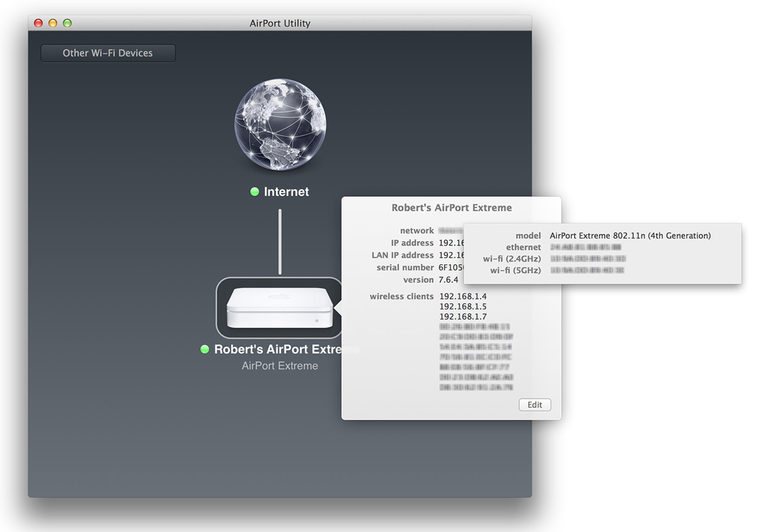The image size is (759, 532).
Task: Click model AirPort Extreme 802.11n text
Action: [x=630, y=236]
